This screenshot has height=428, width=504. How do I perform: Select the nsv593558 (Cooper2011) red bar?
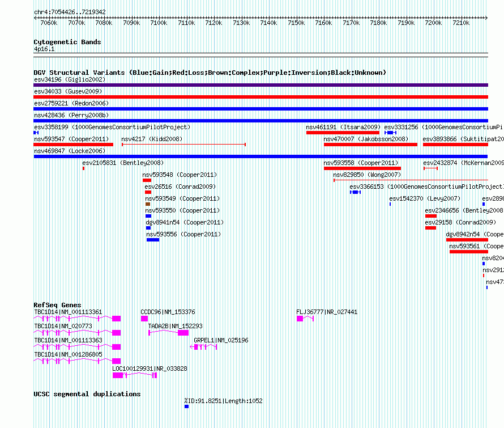pyautogui.click(x=362, y=168)
